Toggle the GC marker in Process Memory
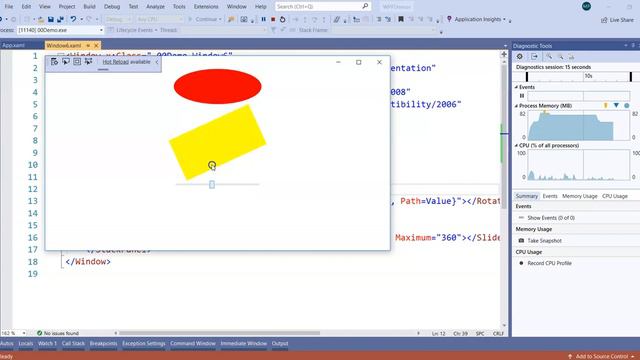 606,106
